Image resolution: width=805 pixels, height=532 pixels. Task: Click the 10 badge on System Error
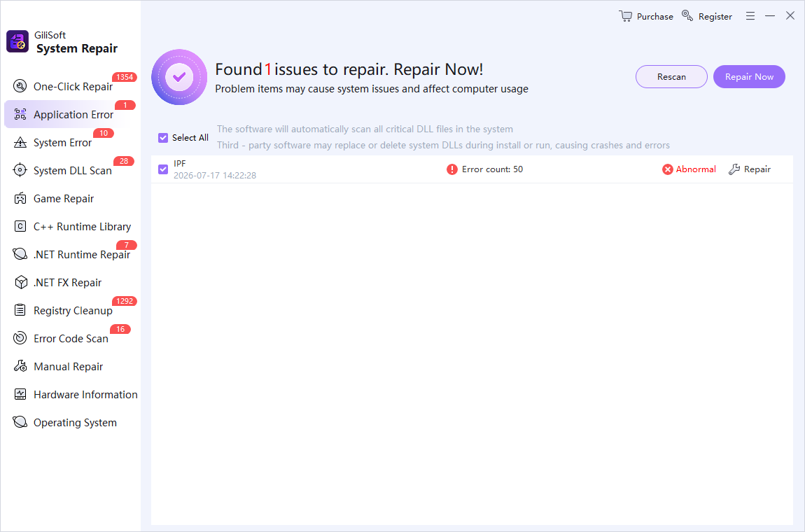104,133
